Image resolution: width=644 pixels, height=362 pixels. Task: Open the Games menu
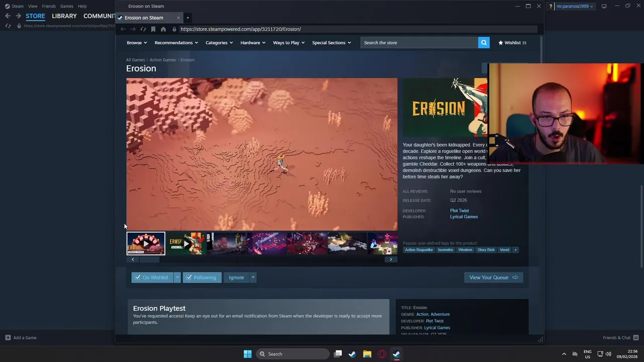coord(66,6)
